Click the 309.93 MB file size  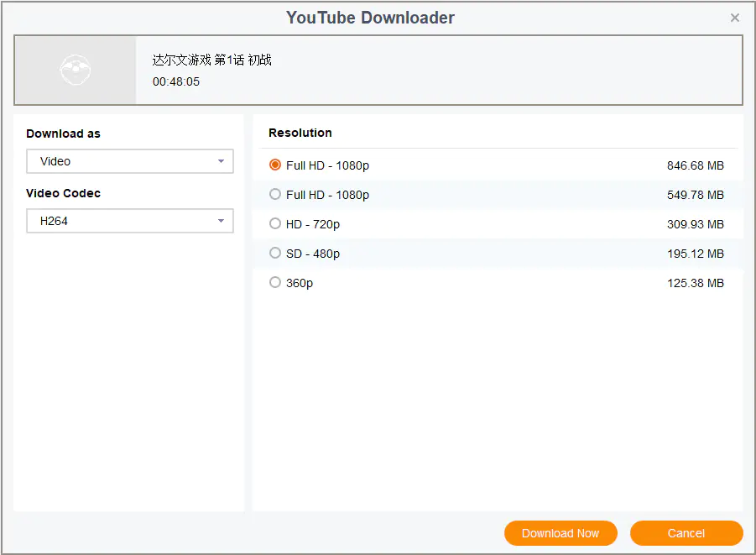coord(695,224)
